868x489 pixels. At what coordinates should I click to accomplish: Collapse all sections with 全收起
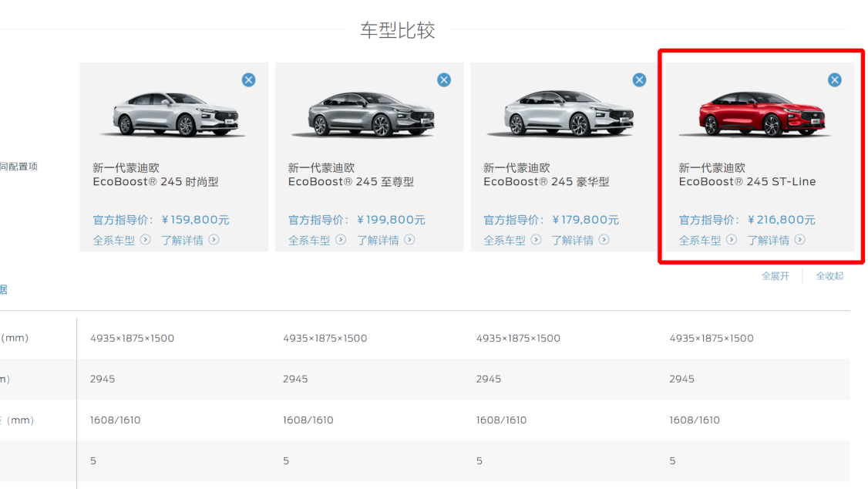(829, 276)
